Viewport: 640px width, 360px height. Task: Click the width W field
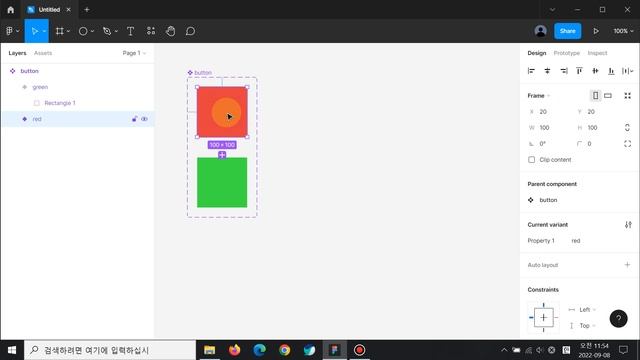(x=549, y=128)
